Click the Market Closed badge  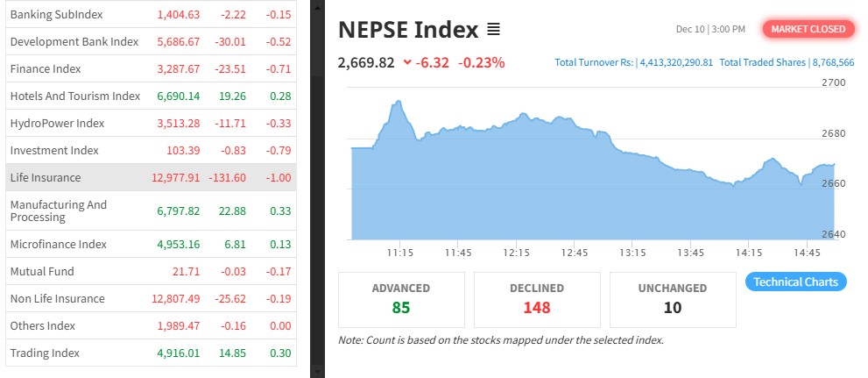click(808, 29)
